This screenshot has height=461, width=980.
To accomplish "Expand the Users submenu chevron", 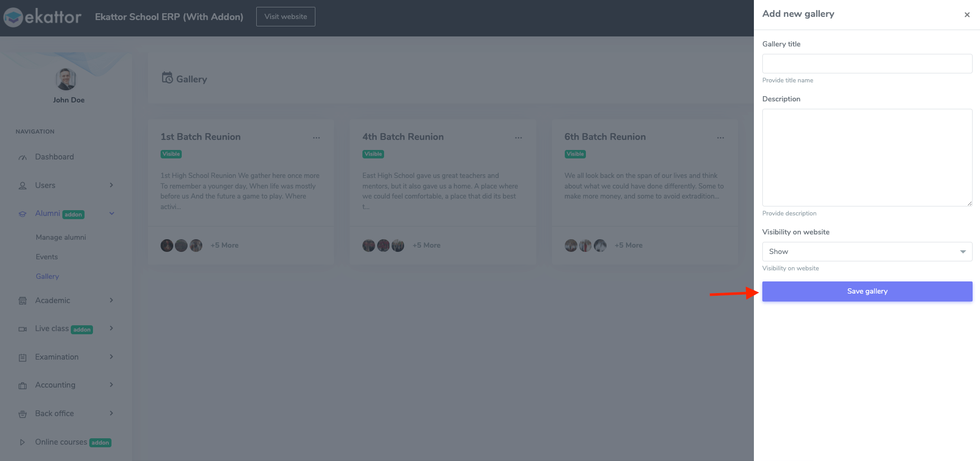I will pos(111,185).
